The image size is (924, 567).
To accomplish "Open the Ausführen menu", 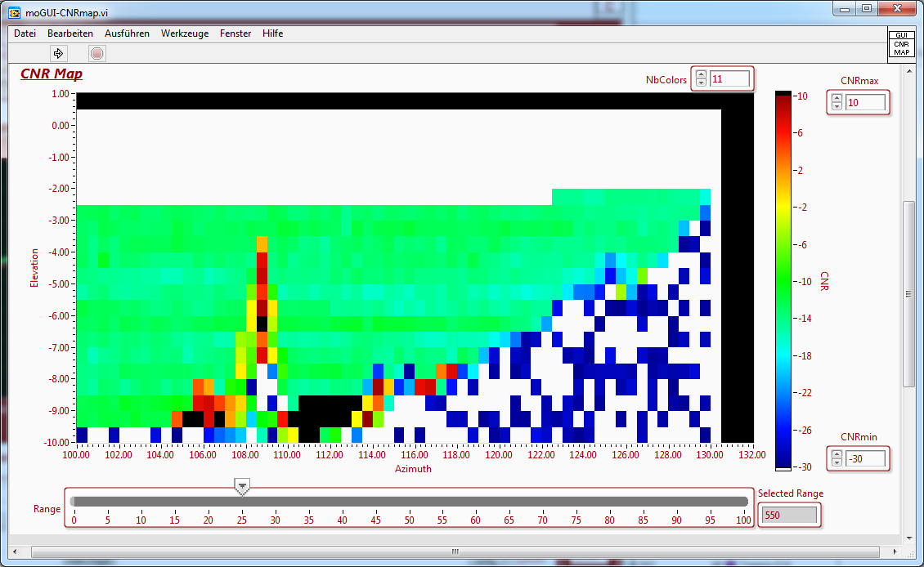I will 127,33.
